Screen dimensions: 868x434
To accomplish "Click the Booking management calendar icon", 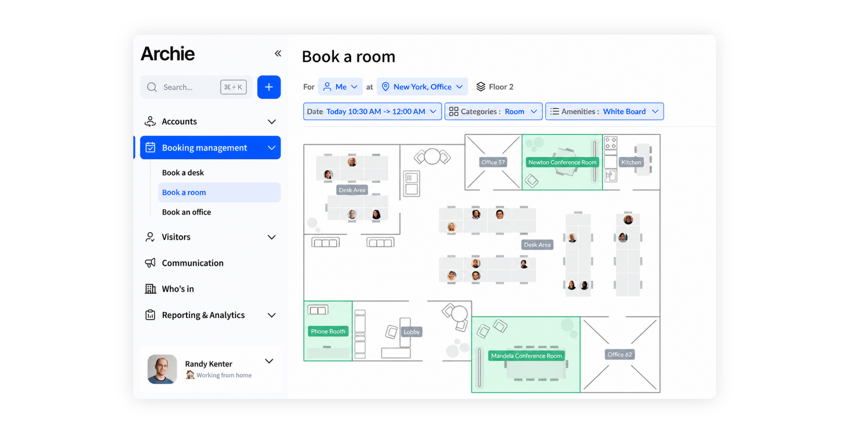I will [150, 148].
